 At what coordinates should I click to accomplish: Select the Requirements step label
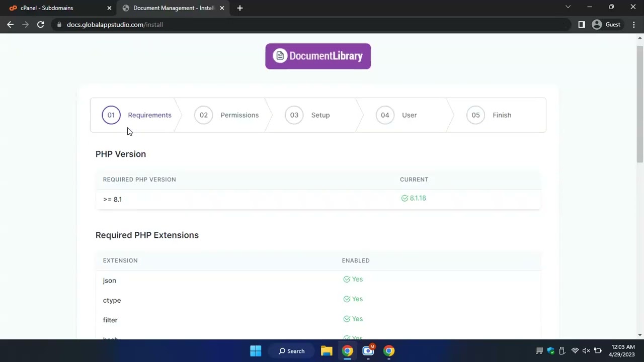pos(149,115)
